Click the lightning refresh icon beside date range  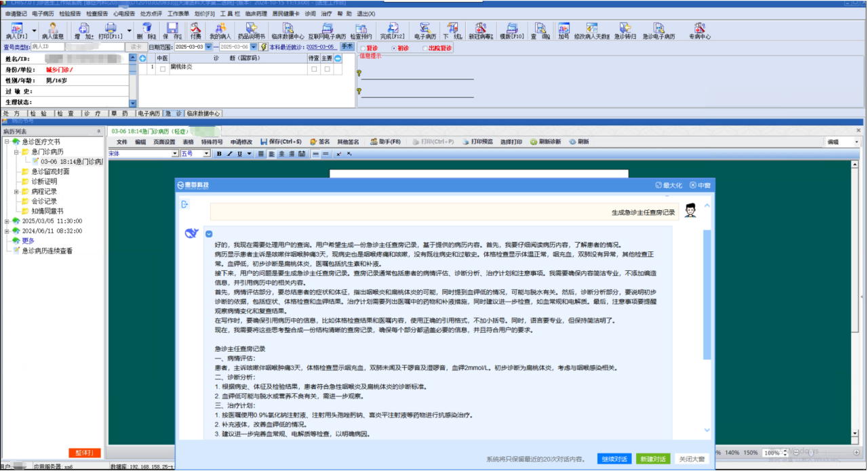(264, 47)
